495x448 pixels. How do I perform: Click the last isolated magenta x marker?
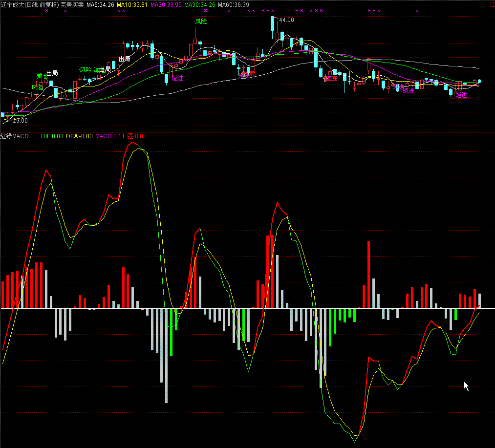417,11
